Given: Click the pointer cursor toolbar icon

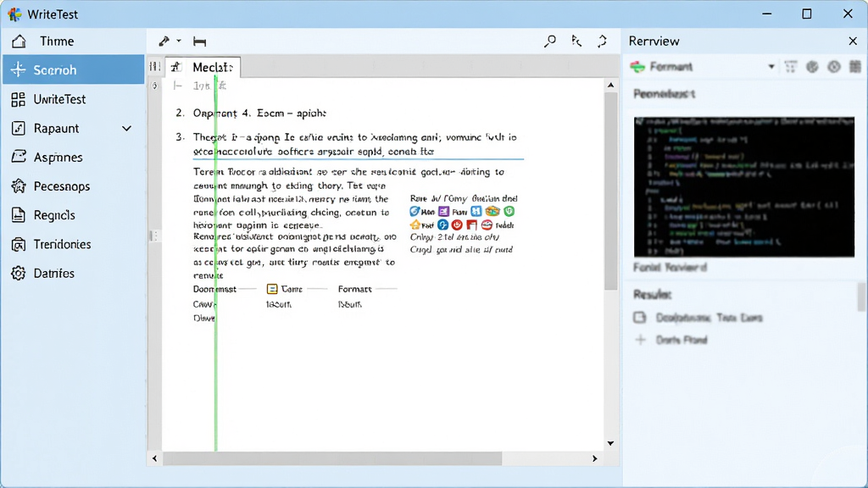Looking at the screenshot, I should click(576, 41).
